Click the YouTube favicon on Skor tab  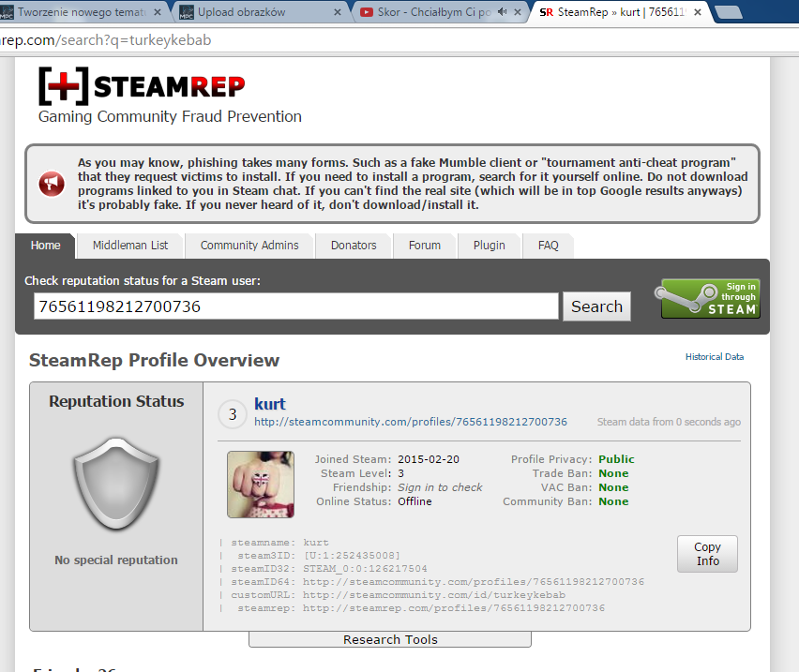pyautogui.click(x=366, y=12)
